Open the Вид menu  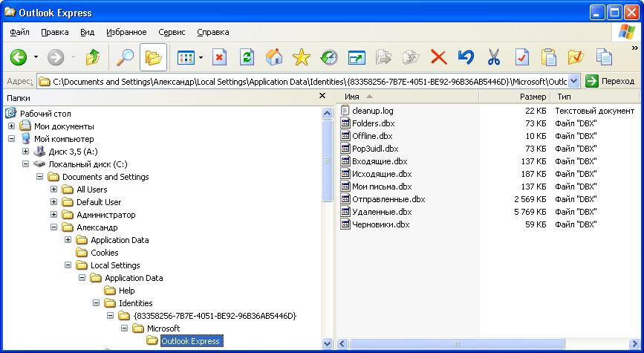point(87,32)
